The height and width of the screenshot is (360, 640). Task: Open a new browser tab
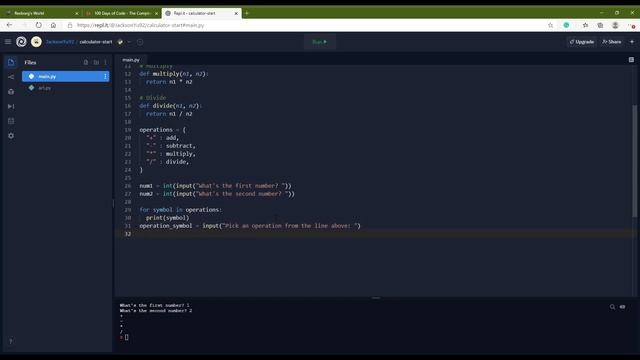click(x=247, y=13)
